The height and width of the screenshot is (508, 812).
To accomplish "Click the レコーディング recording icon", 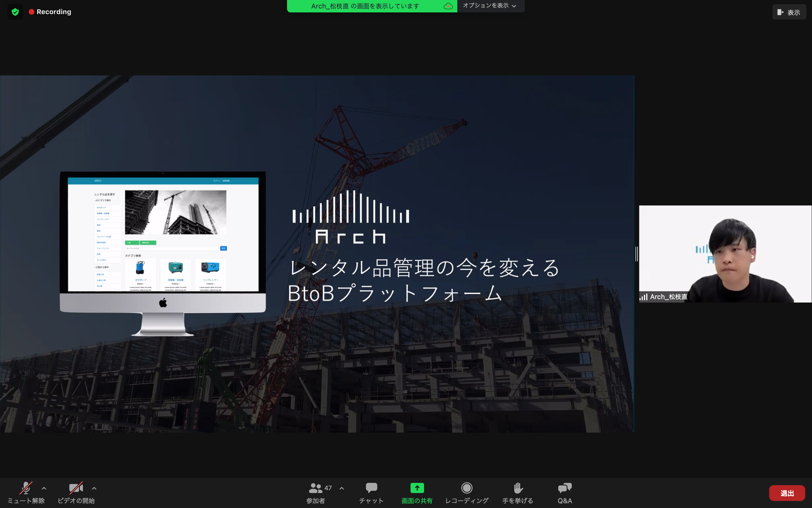I will click(467, 488).
